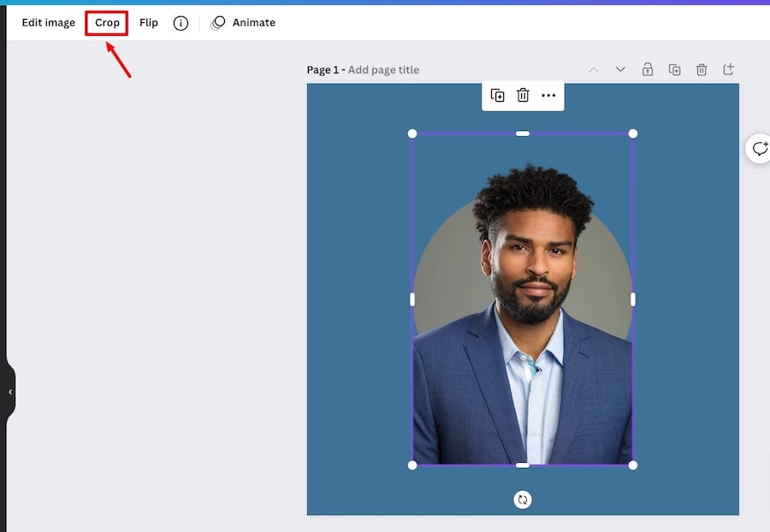
Task: Open more options in floating toolbar
Action: pyautogui.click(x=548, y=95)
